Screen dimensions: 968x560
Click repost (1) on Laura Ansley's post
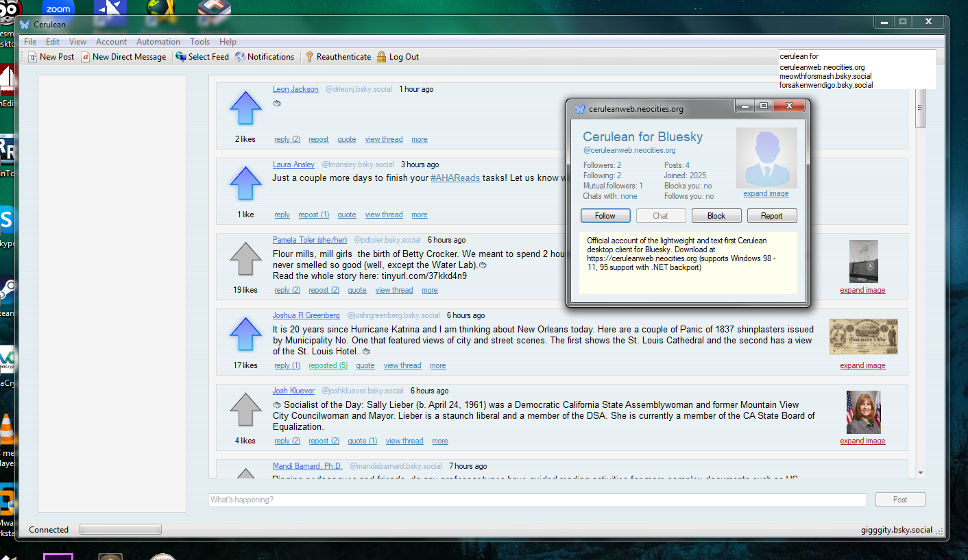(313, 215)
